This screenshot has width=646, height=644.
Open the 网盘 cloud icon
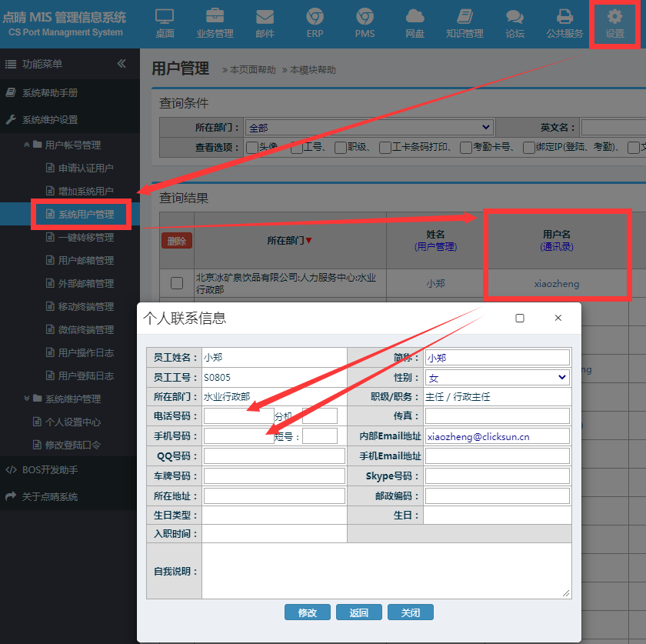[415, 23]
